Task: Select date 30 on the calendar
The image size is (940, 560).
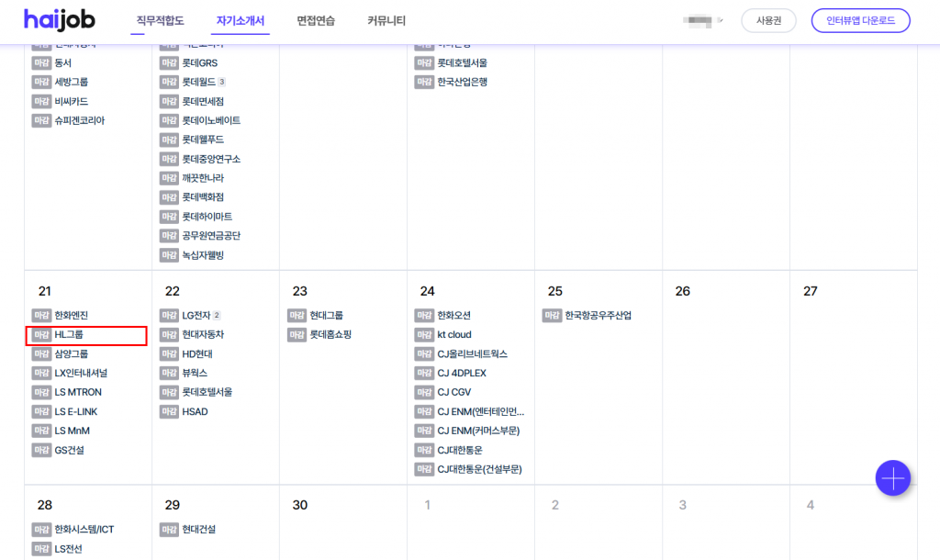Action: [x=300, y=506]
